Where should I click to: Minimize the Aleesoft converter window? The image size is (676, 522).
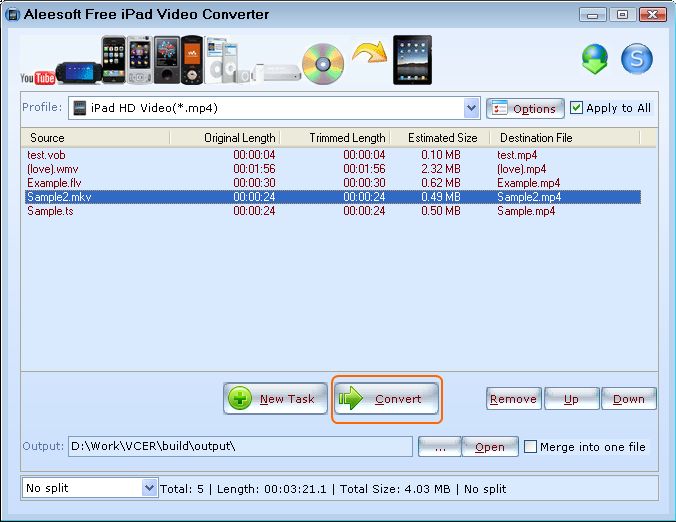(592, 15)
